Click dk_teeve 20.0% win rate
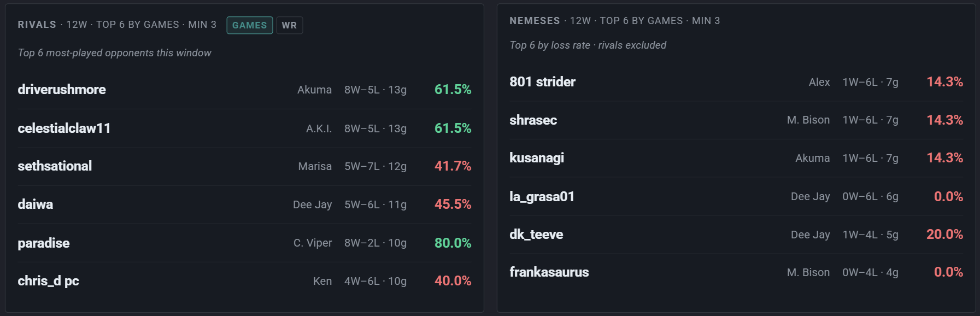This screenshot has height=316, width=980. 944,235
